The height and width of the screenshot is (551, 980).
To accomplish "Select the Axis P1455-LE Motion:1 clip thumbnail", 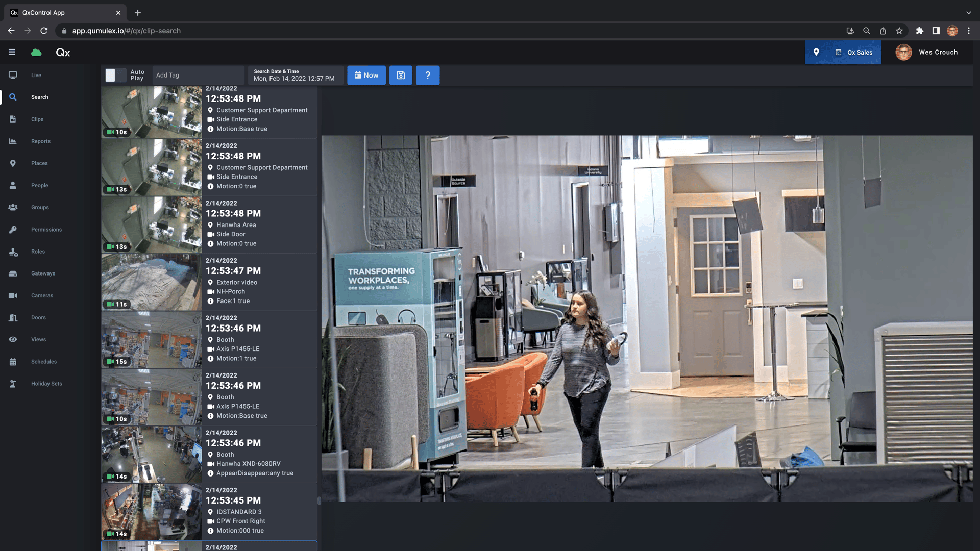I will point(152,339).
